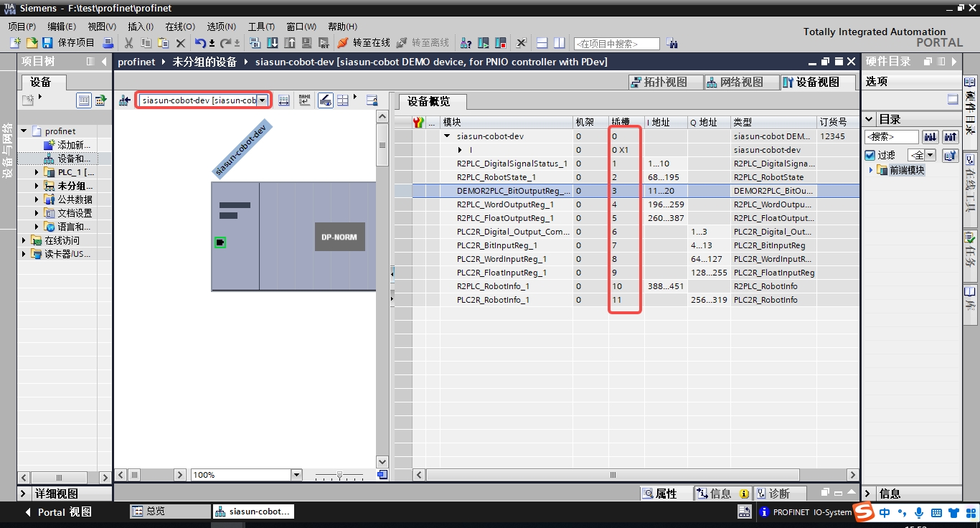Open the device selection dropdown siasun-cobot-dev

[263, 100]
